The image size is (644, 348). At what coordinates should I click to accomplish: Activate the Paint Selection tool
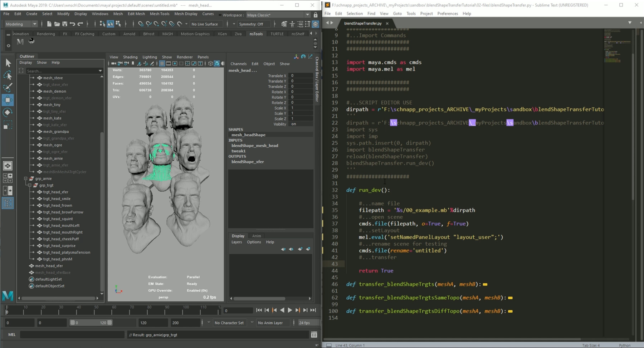pyautogui.click(x=8, y=87)
